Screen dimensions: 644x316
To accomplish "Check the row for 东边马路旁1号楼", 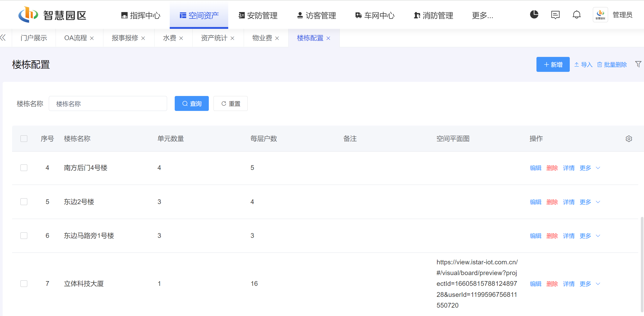I will click(x=24, y=235).
